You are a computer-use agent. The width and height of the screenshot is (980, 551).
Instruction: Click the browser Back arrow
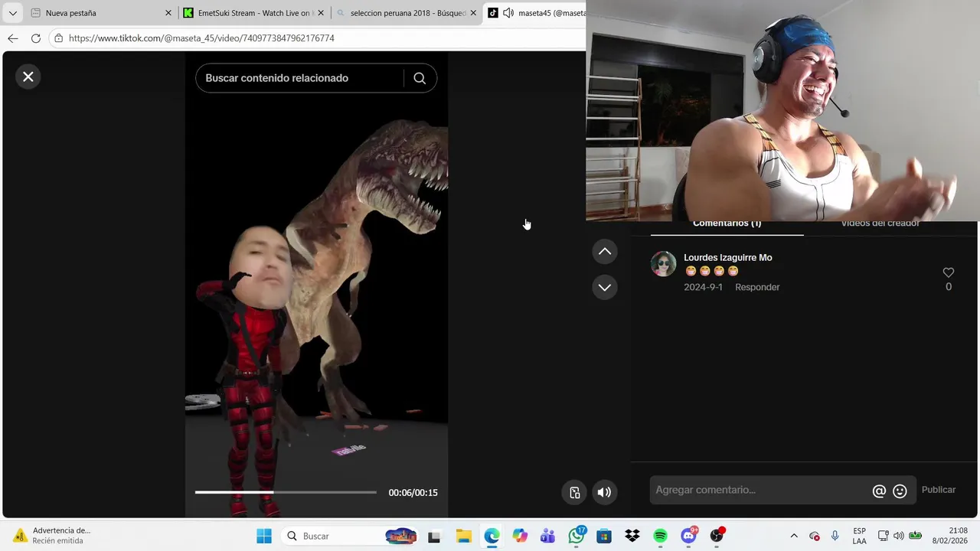tap(12, 38)
